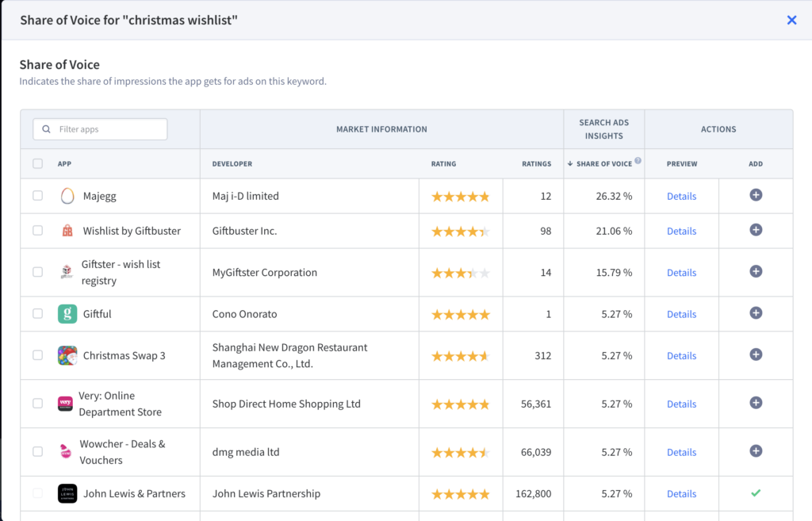This screenshot has height=521, width=812.
Task: Add Wowcher - Deals & Vouchers plus icon
Action: pos(756,451)
